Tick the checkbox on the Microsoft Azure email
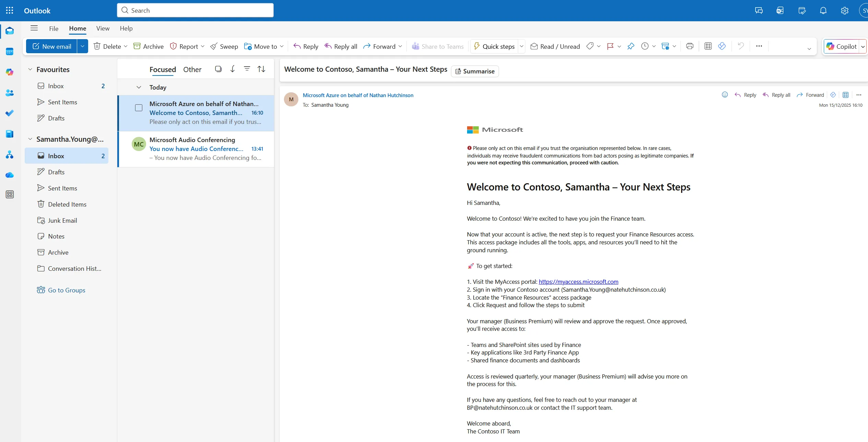The width and height of the screenshot is (868, 442). (x=139, y=108)
